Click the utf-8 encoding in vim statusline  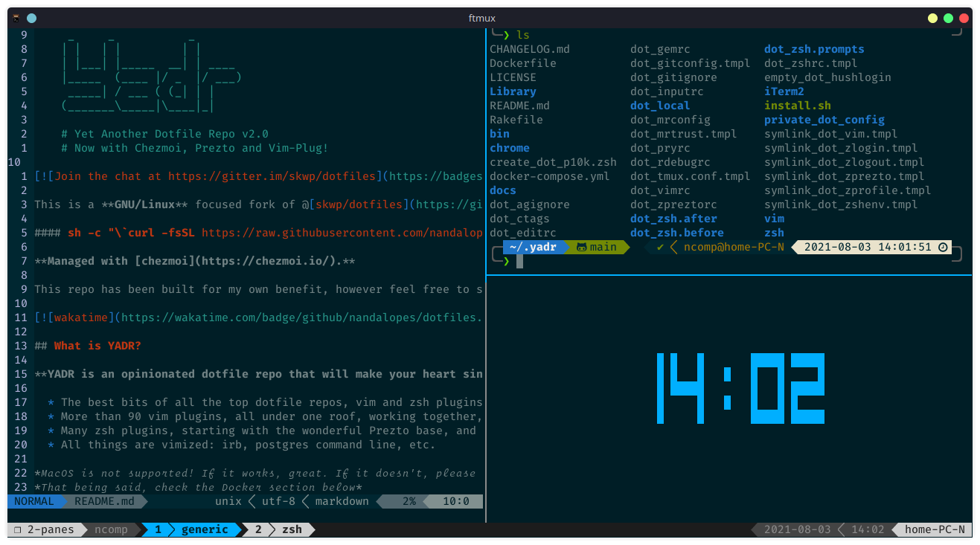pyautogui.click(x=278, y=501)
